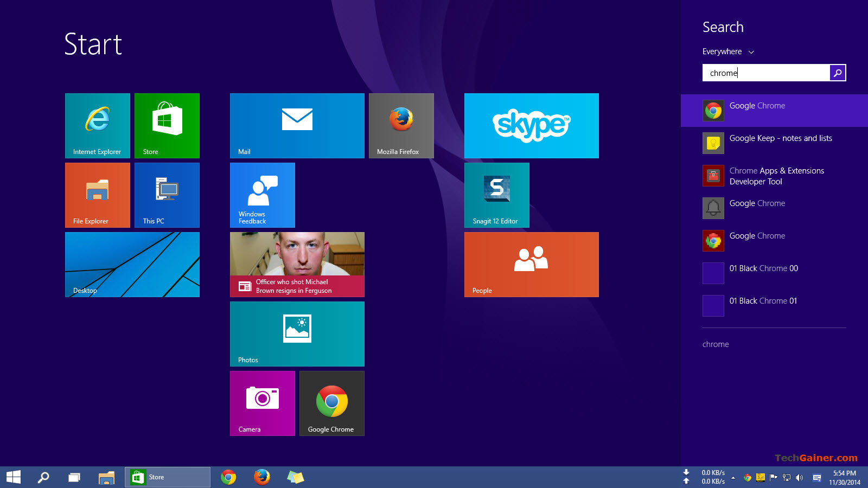Collapse the Action Center flag in tray

(x=773, y=477)
